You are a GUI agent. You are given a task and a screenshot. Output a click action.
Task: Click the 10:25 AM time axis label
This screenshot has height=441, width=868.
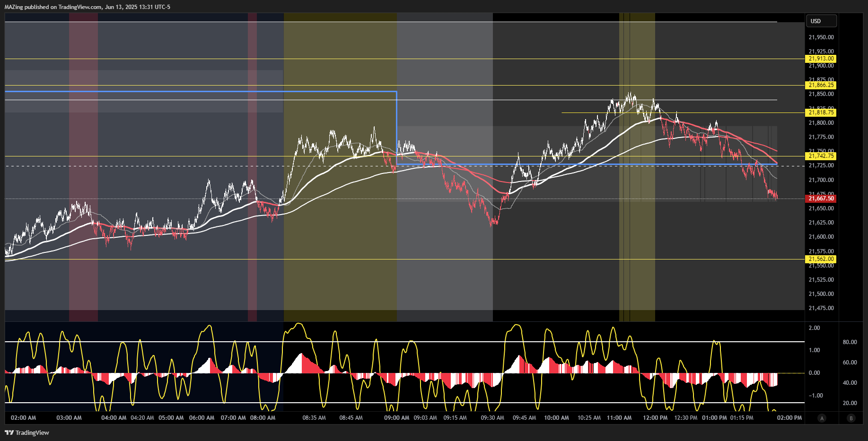589,418
